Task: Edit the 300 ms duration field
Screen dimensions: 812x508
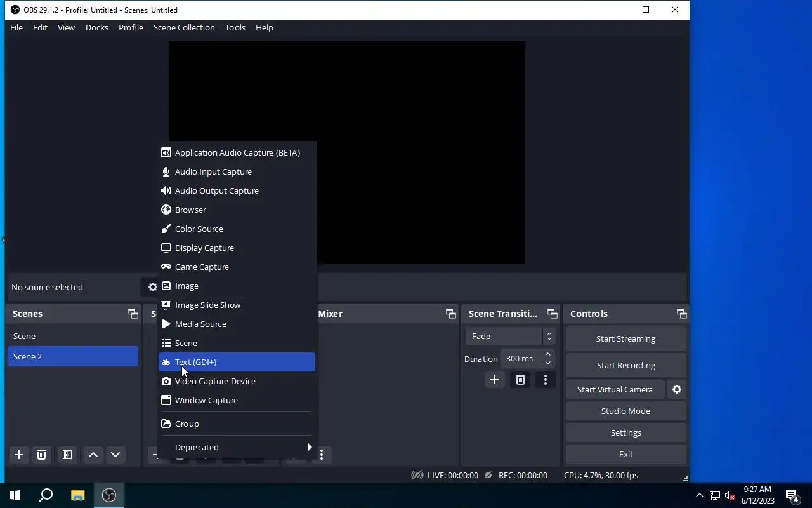Action: (x=521, y=359)
